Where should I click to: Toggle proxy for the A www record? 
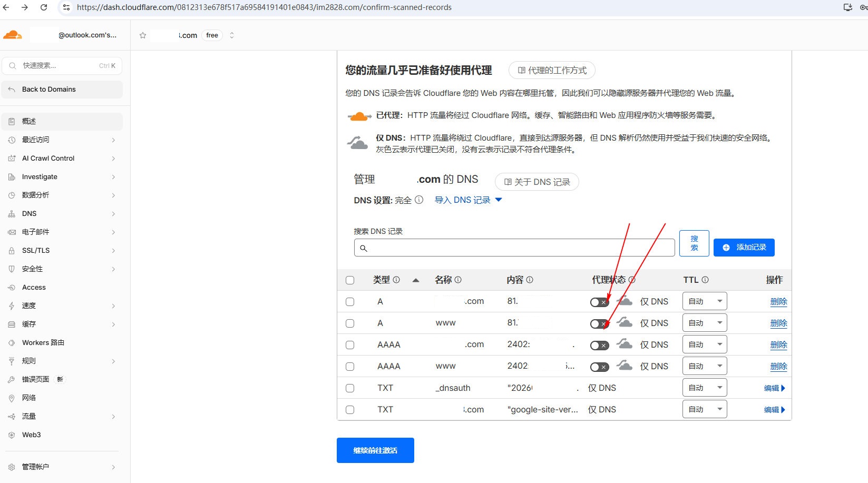(x=600, y=324)
